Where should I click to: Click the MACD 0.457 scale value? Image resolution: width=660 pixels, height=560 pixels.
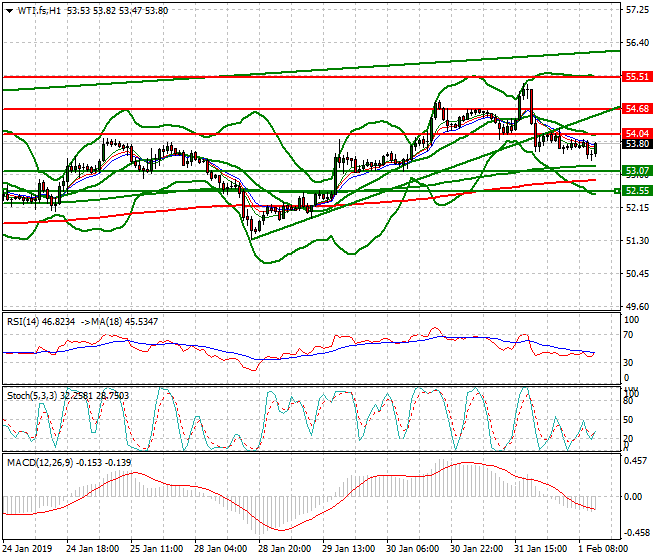[x=636, y=461]
